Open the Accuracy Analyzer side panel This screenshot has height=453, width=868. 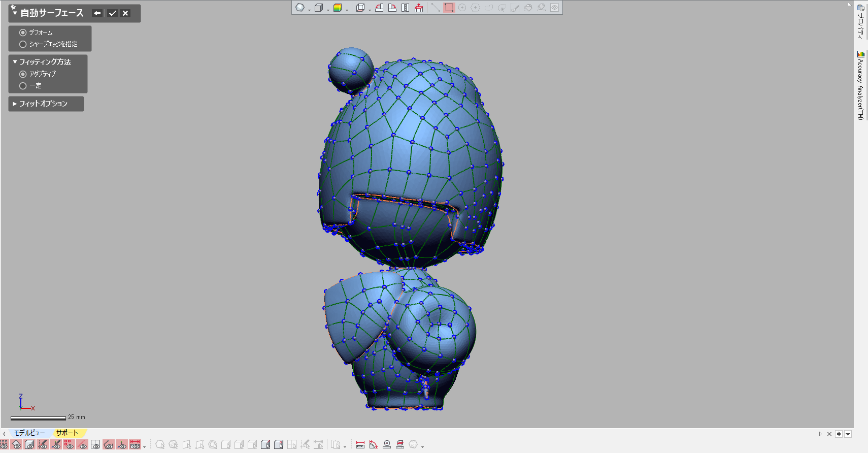pyautogui.click(x=860, y=85)
